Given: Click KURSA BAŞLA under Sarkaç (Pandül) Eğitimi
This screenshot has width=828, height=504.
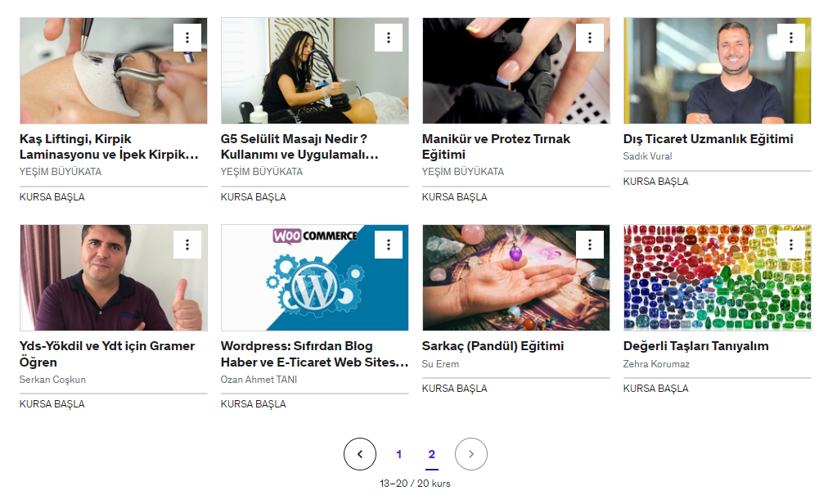Looking at the screenshot, I should (x=454, y=389).
